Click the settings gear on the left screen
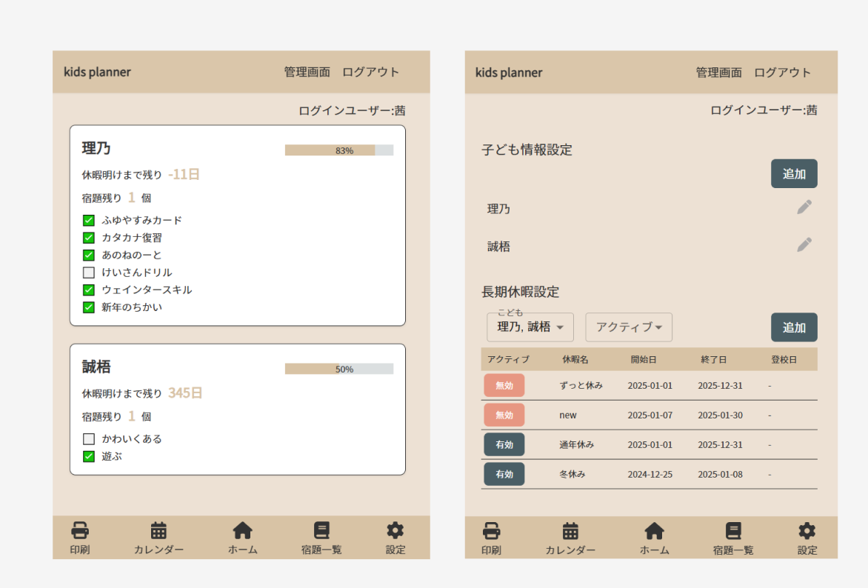The width and height of the screenshot is (868, 588). point(395,530)
